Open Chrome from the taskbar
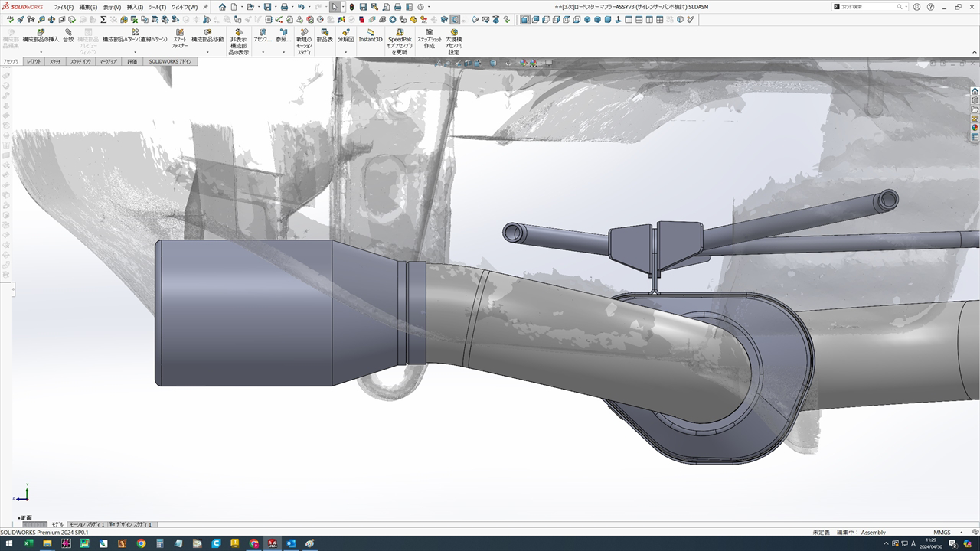 141,543
